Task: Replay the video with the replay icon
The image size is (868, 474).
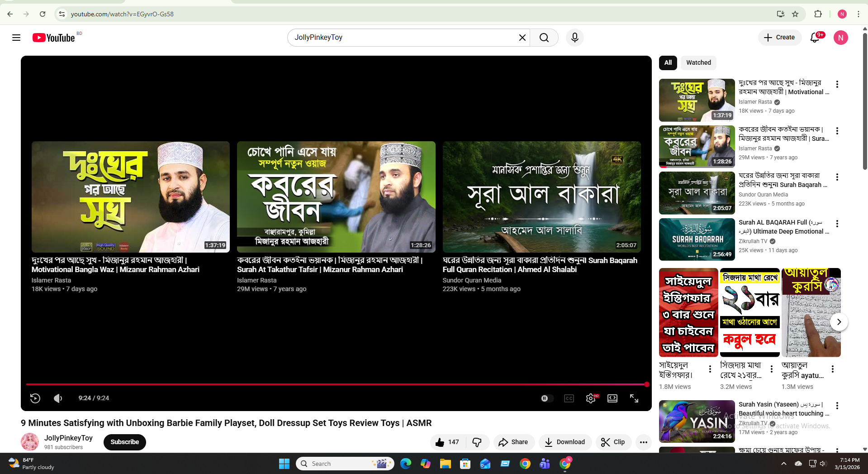Action: 35,398
